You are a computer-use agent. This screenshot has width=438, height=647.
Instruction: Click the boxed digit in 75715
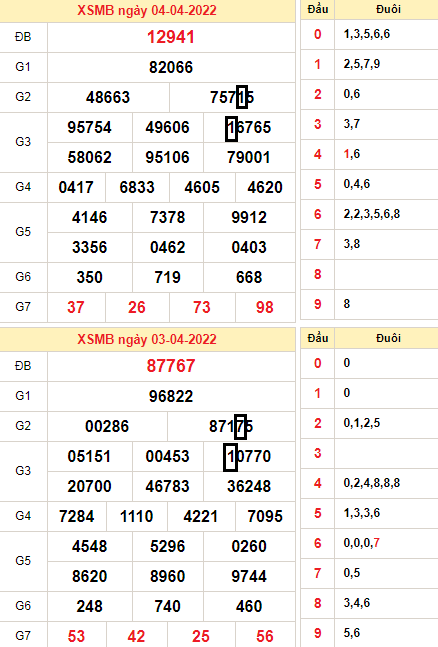click(242, 97)
